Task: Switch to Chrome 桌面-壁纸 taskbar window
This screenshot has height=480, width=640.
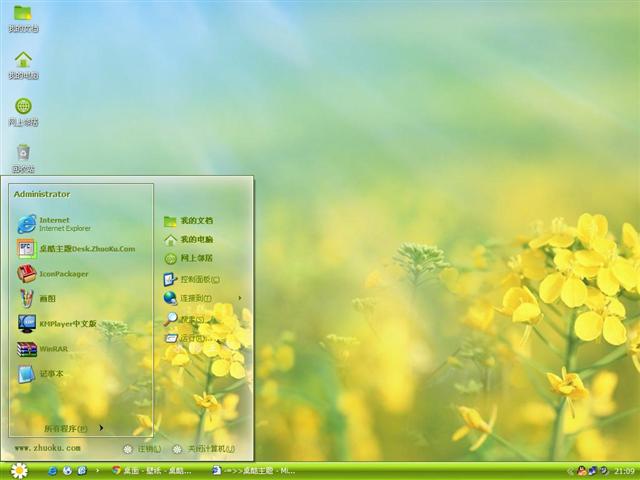Action: [151, 471]
